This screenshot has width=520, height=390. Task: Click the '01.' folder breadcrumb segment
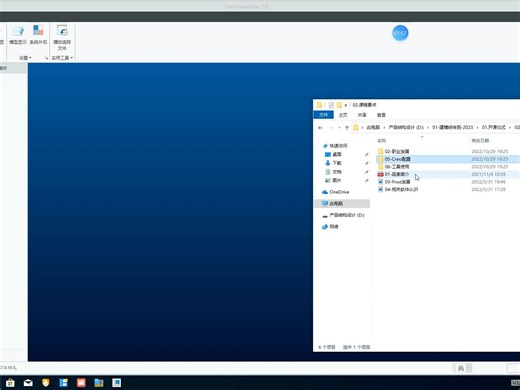coord(493,127)
